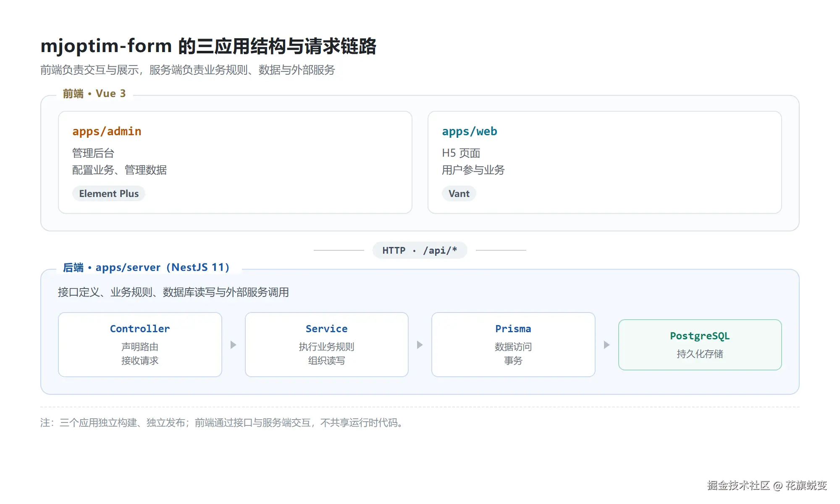Image resolution: width=840 pixels, height=504 pixels.
Task: Click 执行业务规则 under Service
Action: click(x=327, y=347)
